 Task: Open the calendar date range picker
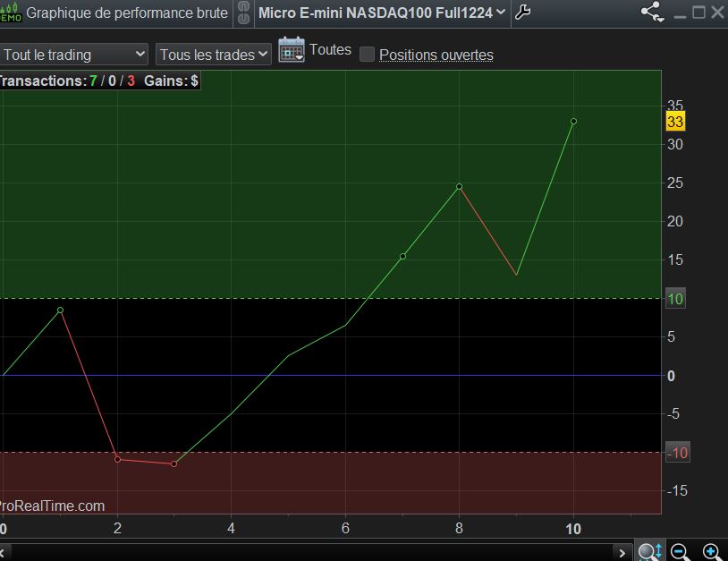[x=292, y=50]
